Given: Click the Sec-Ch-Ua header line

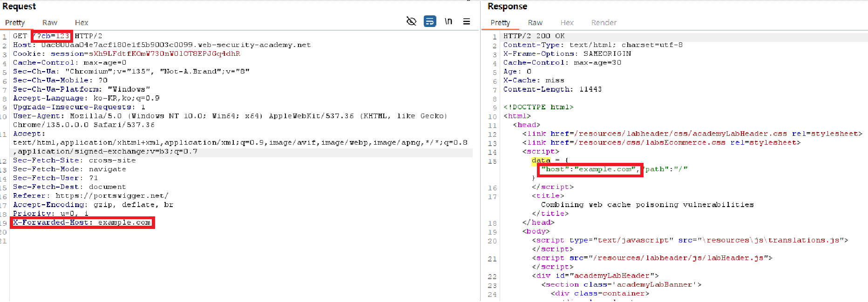Looking at the screenshot, I should [131, 71].
